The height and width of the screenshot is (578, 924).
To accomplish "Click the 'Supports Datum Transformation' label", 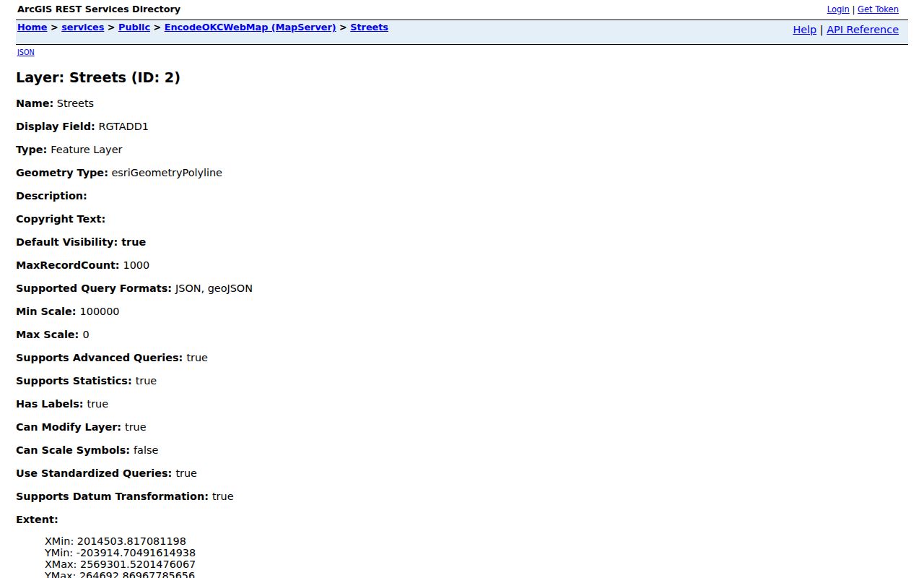I will point(112,496).
